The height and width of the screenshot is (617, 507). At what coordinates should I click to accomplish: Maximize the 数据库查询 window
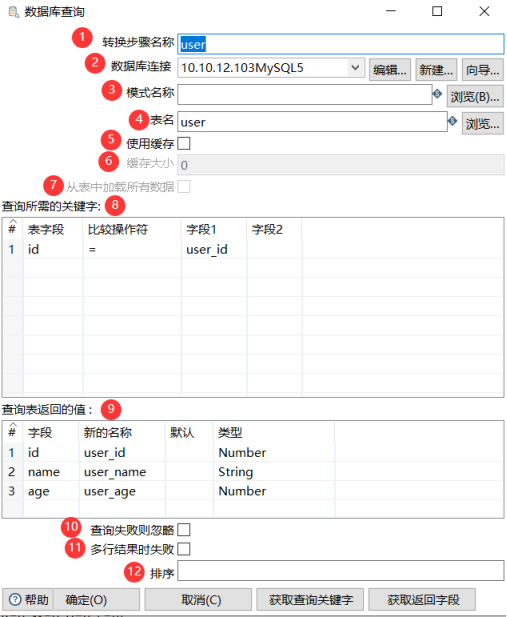(x=437, y=11)
